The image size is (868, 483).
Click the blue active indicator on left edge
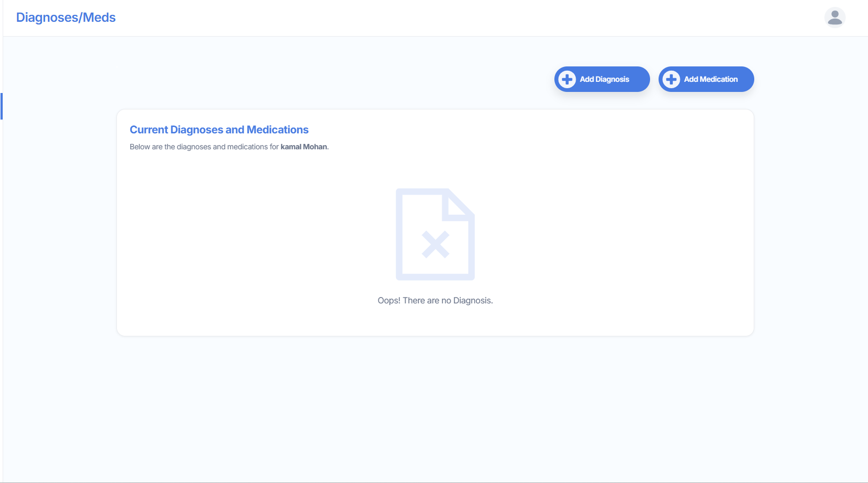2,106
